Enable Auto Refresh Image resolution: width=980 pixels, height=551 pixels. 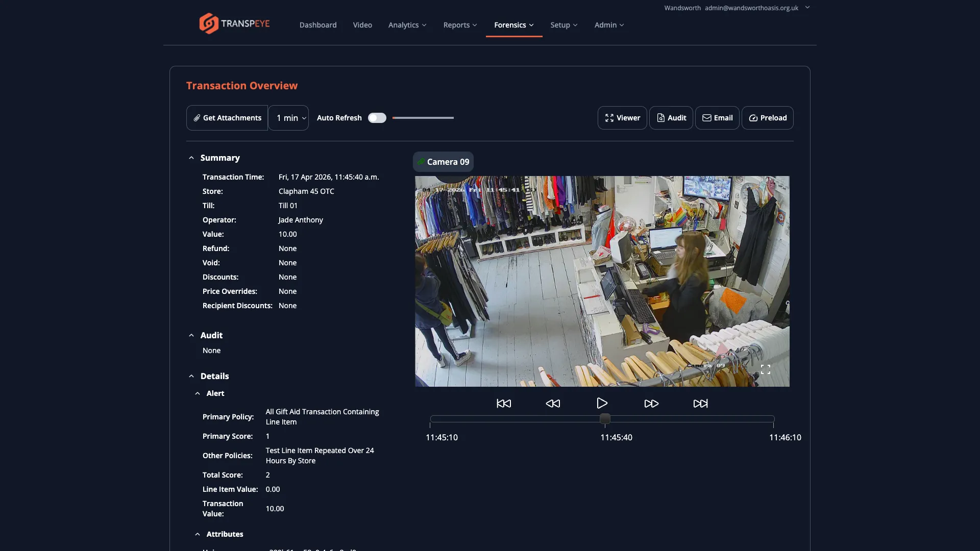377,118
